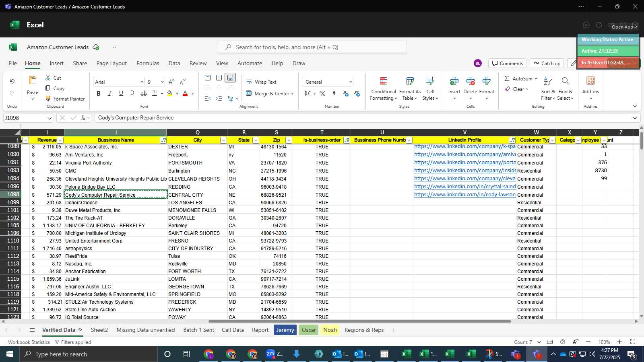Apply Comma style icon
Image resolution: width=644 pixels, height=362 pixels.
pyautogui.click(x=334, y=93)
